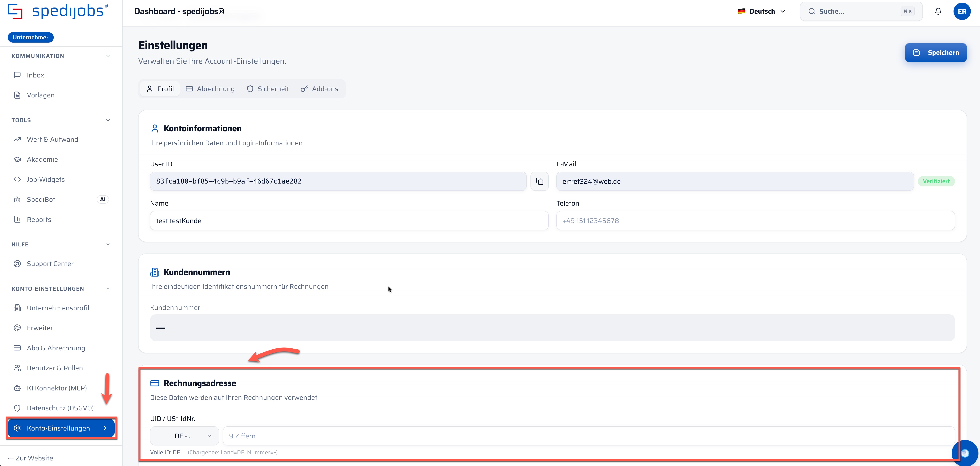
Task: Open the Akademie page
Action: coord(61,159)
